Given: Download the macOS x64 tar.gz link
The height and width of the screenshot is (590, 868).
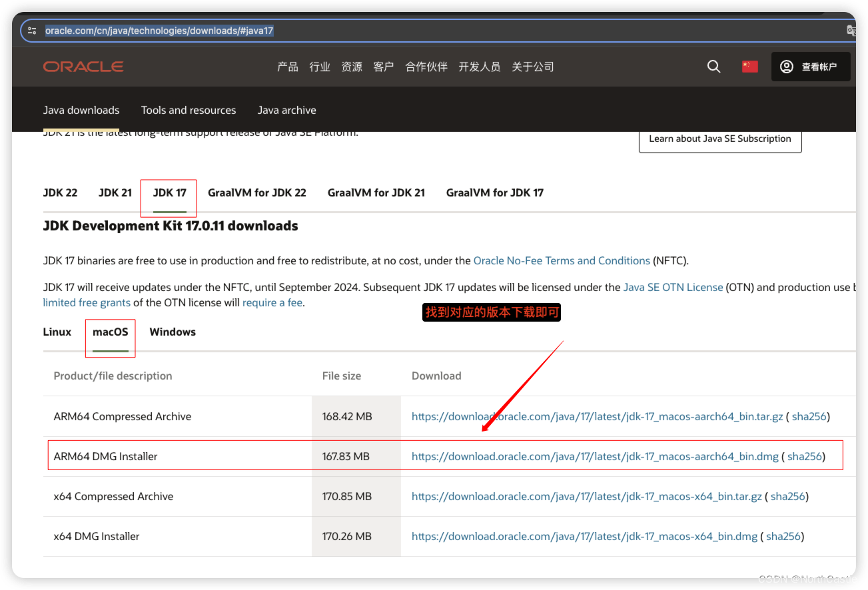Looking at the screenshot, I should 587,496.
